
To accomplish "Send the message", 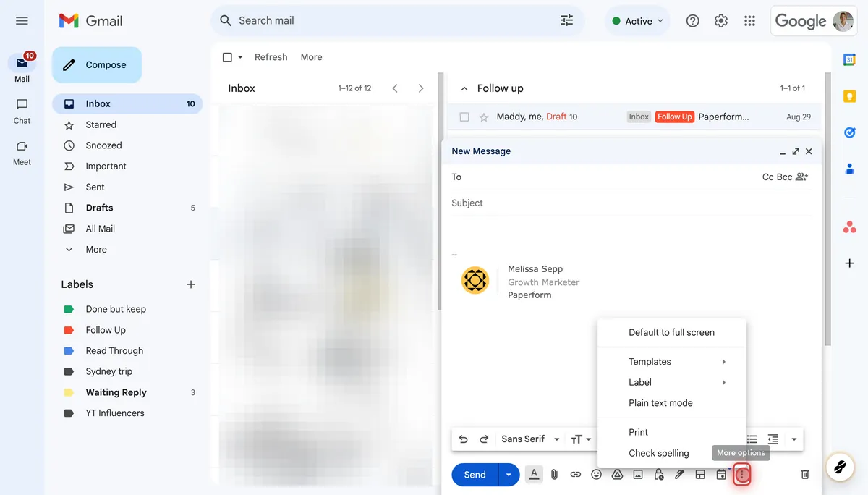I will coord(475,475).
